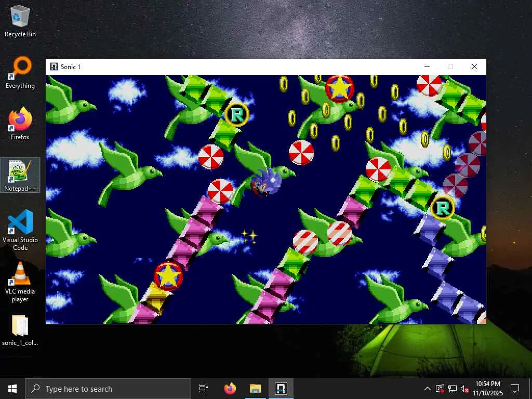Show hidden system tray icons
The image size is (532, 399).
point(428,389)
